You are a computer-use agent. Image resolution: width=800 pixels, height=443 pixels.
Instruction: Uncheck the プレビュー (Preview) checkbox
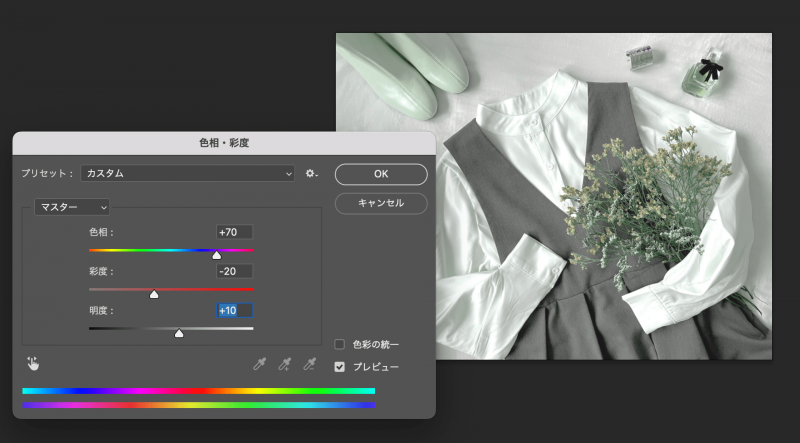[340, 367]
